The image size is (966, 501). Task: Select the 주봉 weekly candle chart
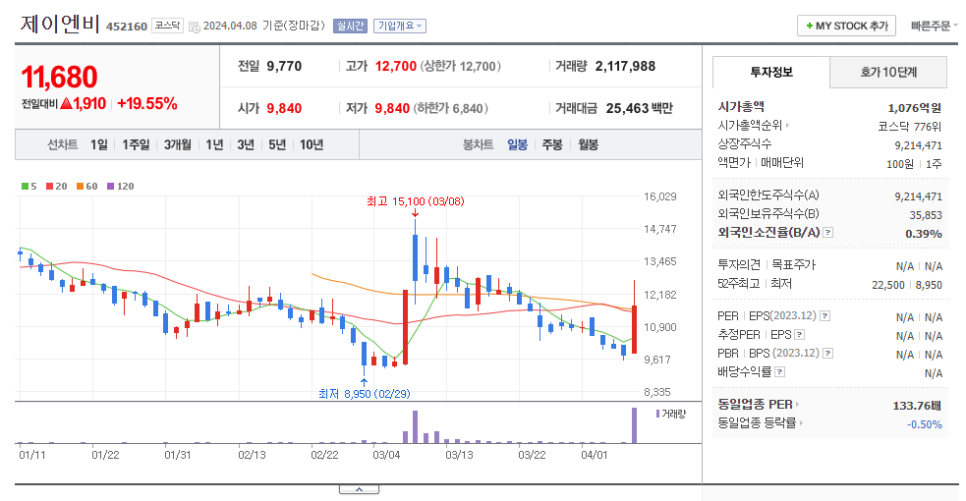click(x=552, y=145)
